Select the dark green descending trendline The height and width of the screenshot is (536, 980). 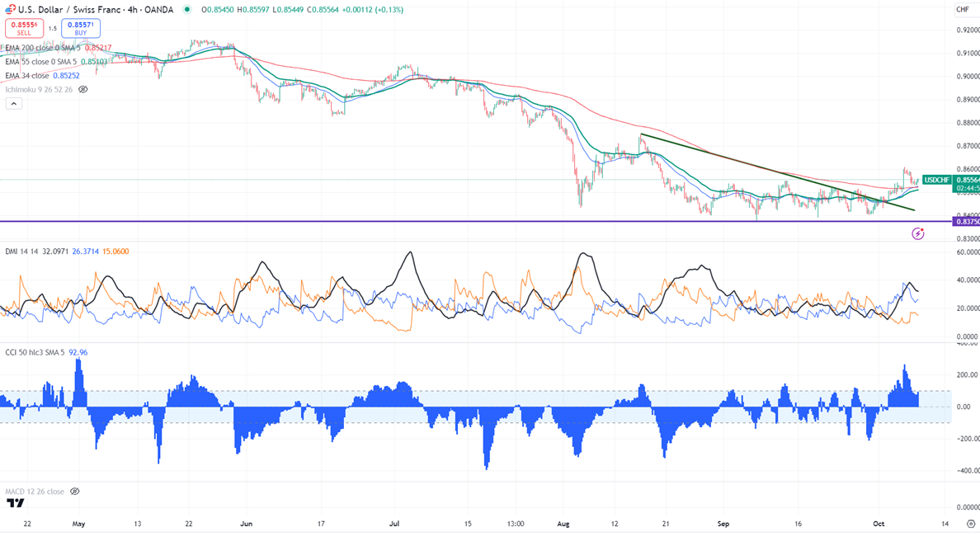(777, 172)
